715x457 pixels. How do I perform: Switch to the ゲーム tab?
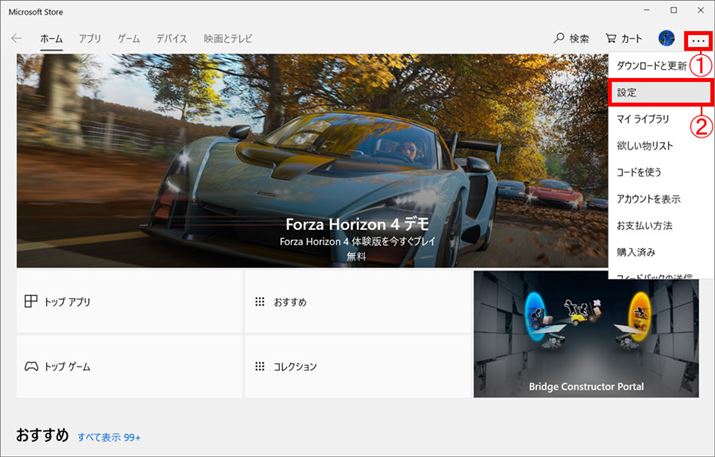129,39
